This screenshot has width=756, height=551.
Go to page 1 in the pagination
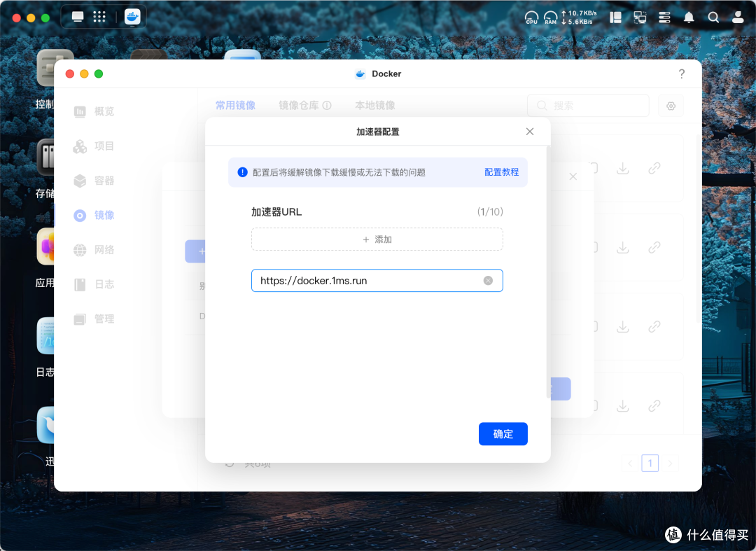[650, 463]
